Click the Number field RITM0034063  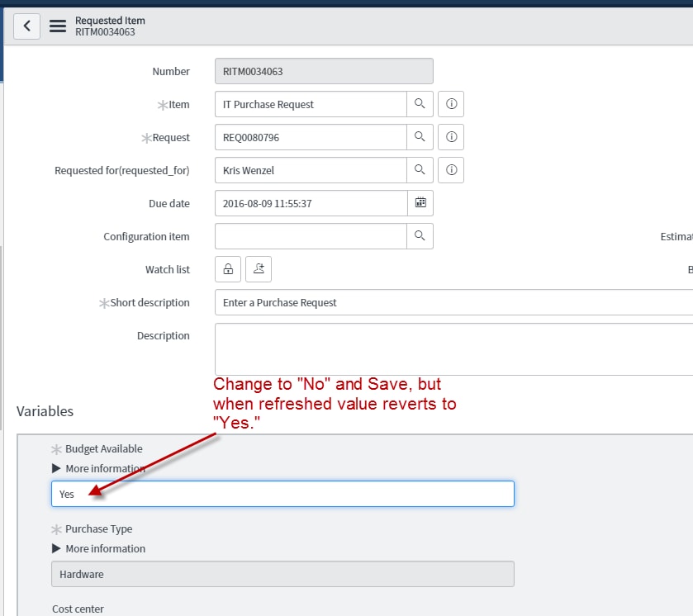324,71
